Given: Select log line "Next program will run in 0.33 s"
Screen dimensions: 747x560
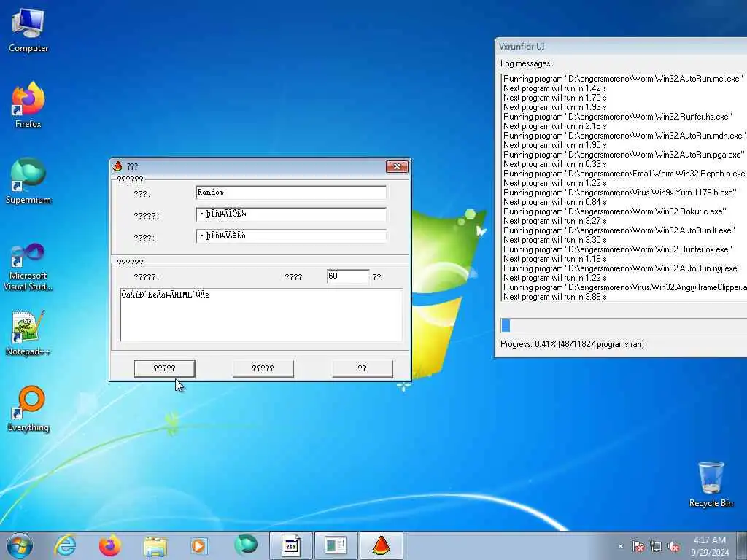Looking at the screenshot, I should pyautogui.click(x=555, y=164).
